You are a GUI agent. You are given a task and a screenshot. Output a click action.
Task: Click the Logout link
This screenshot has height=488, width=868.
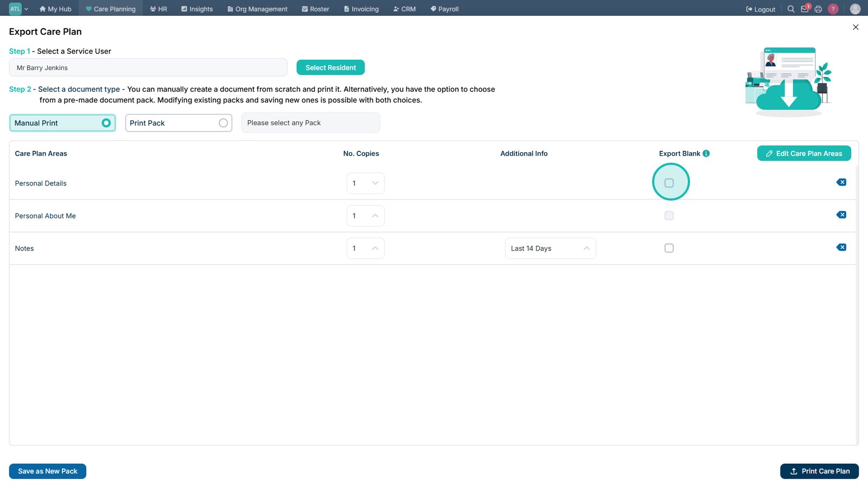(x=761, y=9)
